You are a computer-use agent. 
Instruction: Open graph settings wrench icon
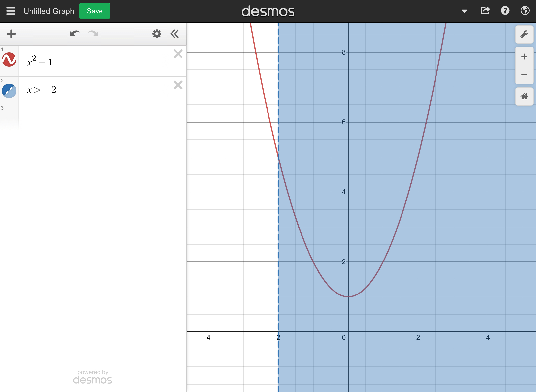(524, 34)
